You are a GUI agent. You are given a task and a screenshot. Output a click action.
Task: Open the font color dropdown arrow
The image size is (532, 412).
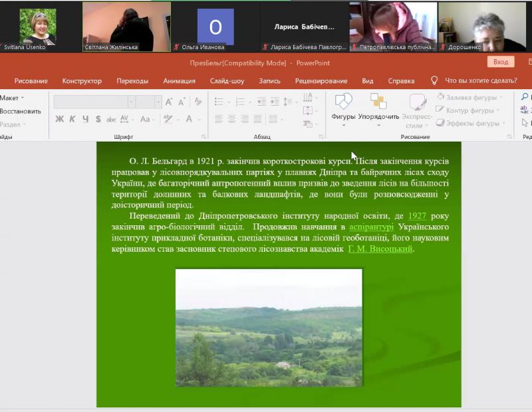tap(199, 120)
